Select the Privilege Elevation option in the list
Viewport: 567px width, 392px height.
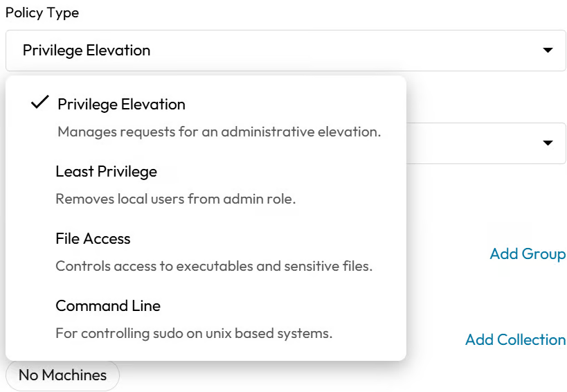[121, 105]
